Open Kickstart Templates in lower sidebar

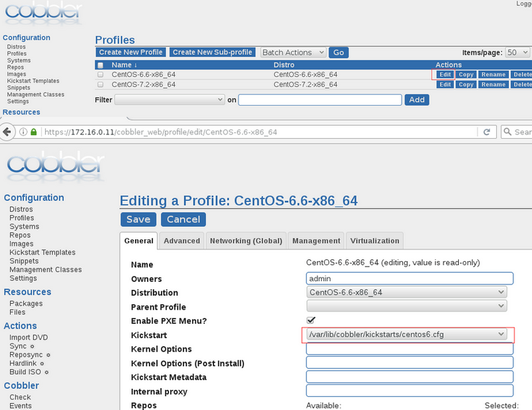coord(43,253)
